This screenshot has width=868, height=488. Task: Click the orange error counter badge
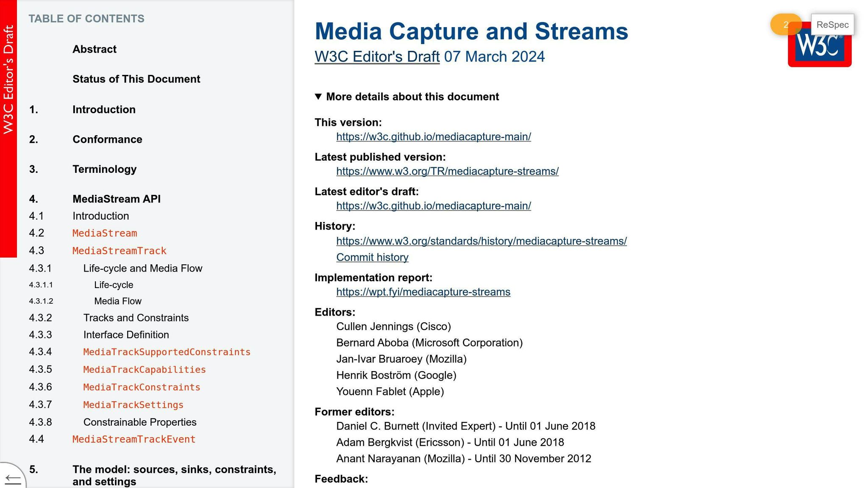pyautogui.click(x=786, y=25)
